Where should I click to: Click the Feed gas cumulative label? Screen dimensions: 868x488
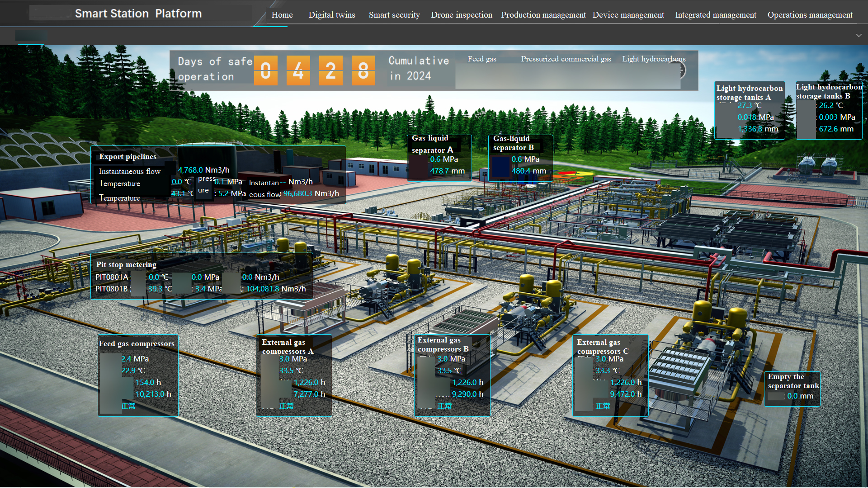click(x=481, y=59)
